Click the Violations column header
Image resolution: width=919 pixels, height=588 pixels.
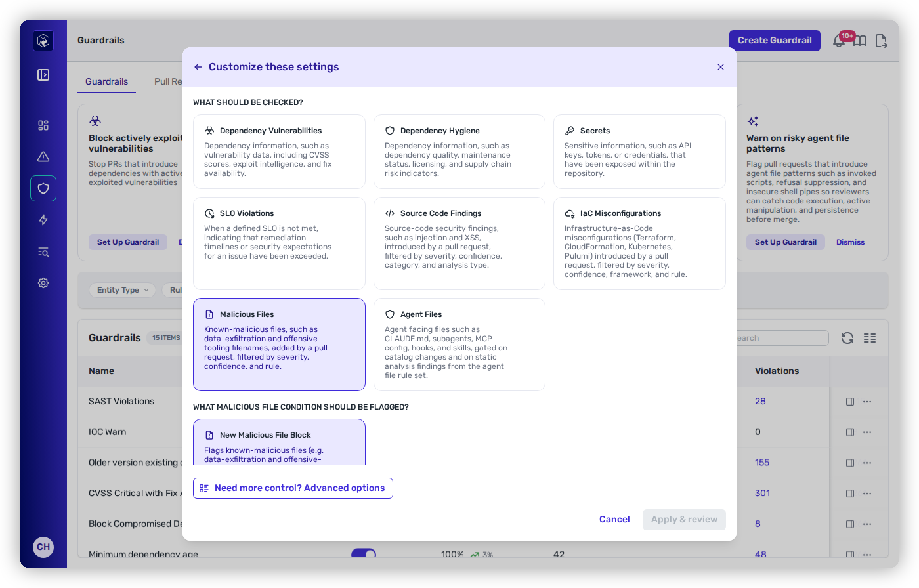tap(777, 371)
